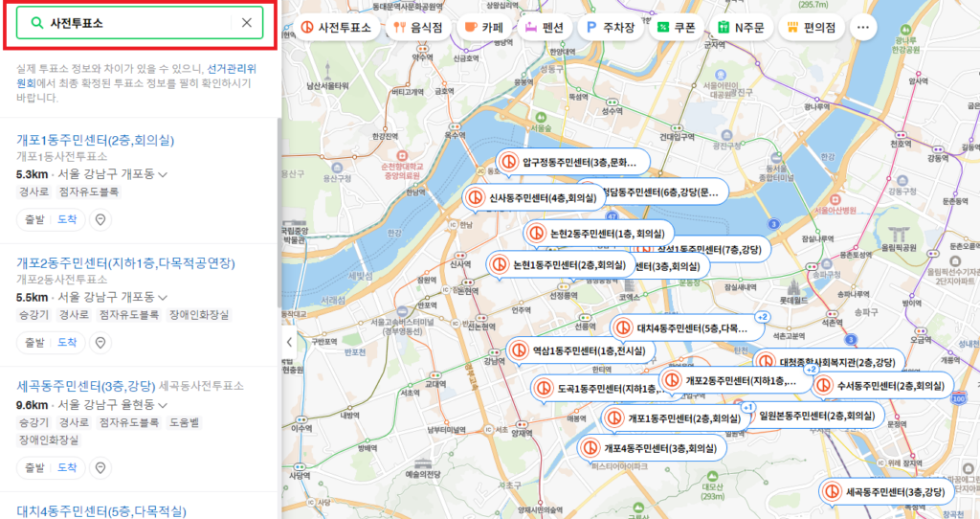Set 개포1동주민센터 as 도착

click(67, 219)
